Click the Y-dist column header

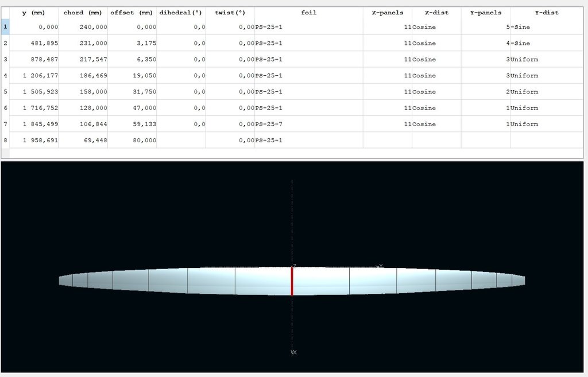tap(546, 13)
